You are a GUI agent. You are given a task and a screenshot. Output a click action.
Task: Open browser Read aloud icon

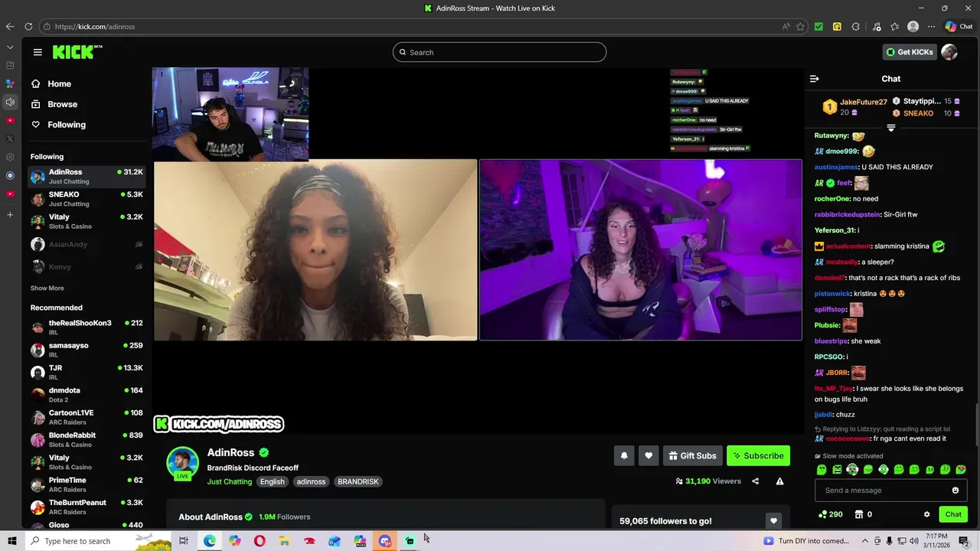[786, 26]
